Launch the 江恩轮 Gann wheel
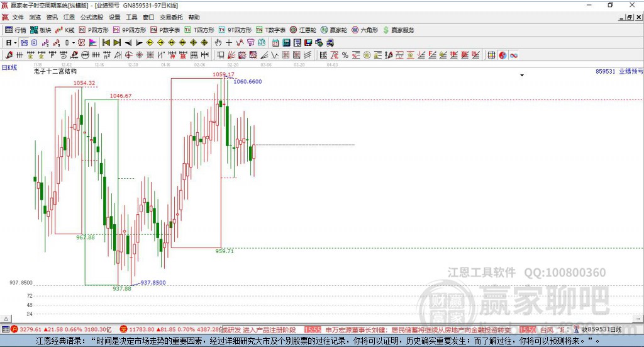The image size is (644, 347). coord(303,30)
